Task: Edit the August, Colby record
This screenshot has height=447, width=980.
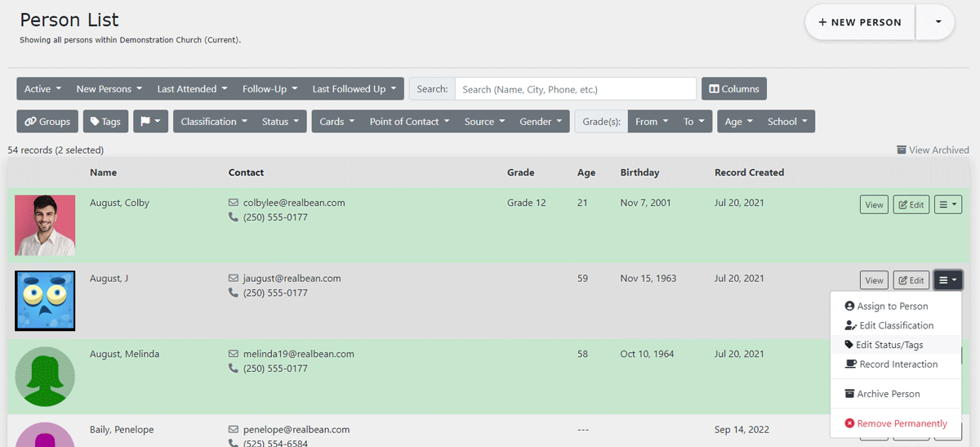Action: pyautogui.click(x=911, y=204)
